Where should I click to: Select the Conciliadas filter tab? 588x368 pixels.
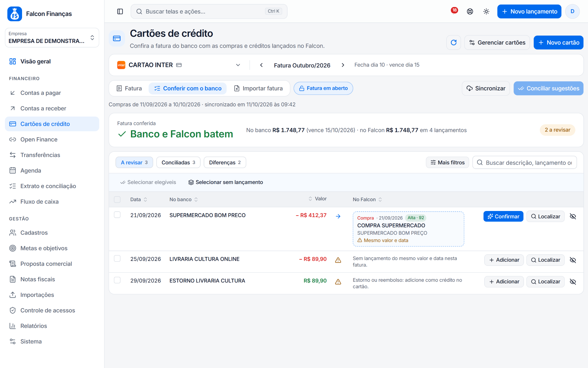178,162
